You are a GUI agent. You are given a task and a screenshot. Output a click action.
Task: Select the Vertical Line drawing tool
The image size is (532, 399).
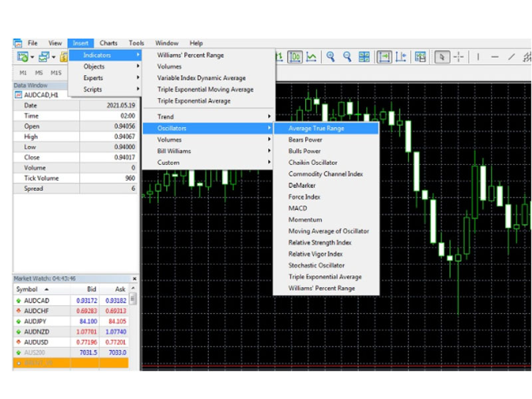tap(478, 57)
